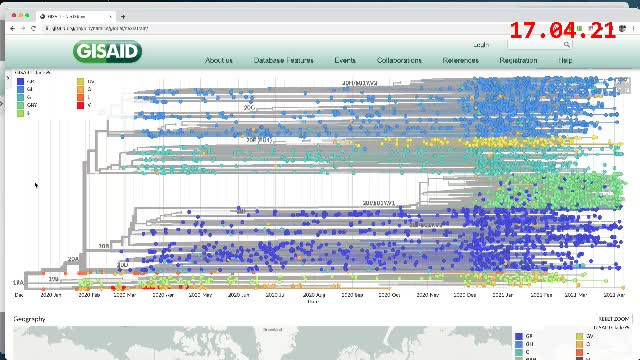Click the 2020 Nov axis label
640x360 pixels.
[x=427, y=295]
